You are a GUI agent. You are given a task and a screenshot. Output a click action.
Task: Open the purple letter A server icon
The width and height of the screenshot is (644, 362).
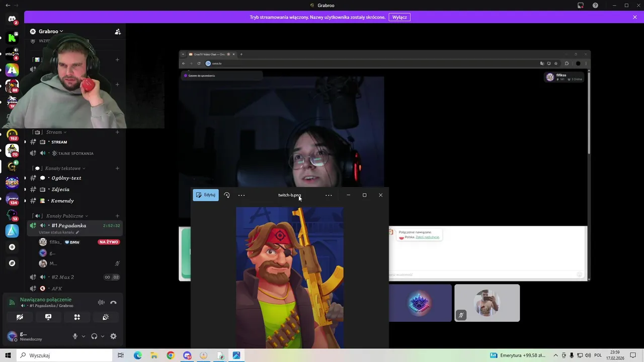point(12,70)
